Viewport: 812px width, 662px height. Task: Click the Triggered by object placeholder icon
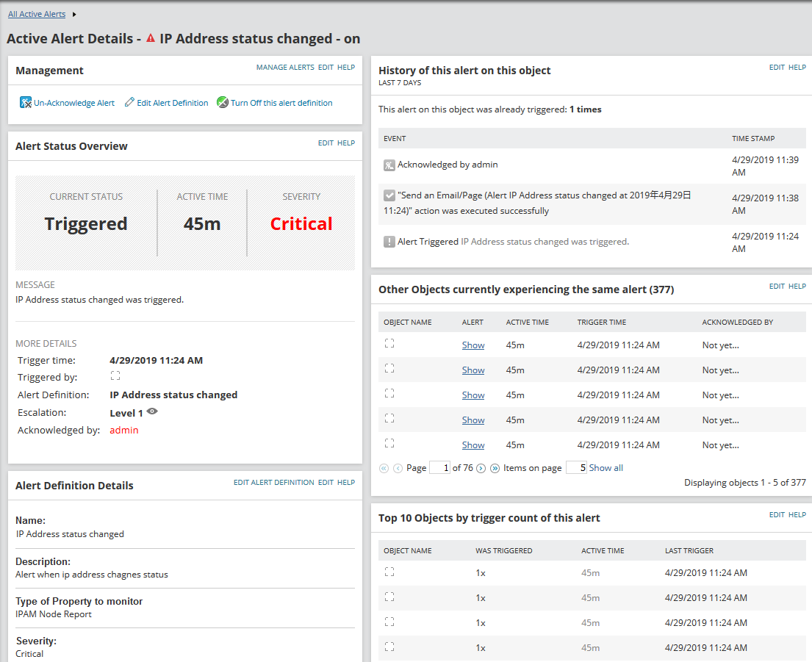[115, 375]
